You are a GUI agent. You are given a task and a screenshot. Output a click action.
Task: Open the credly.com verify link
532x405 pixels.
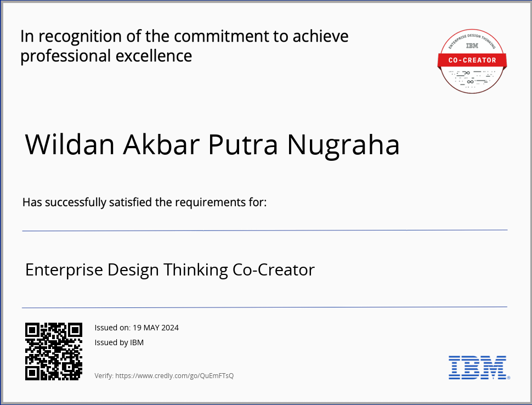[174, 376]
